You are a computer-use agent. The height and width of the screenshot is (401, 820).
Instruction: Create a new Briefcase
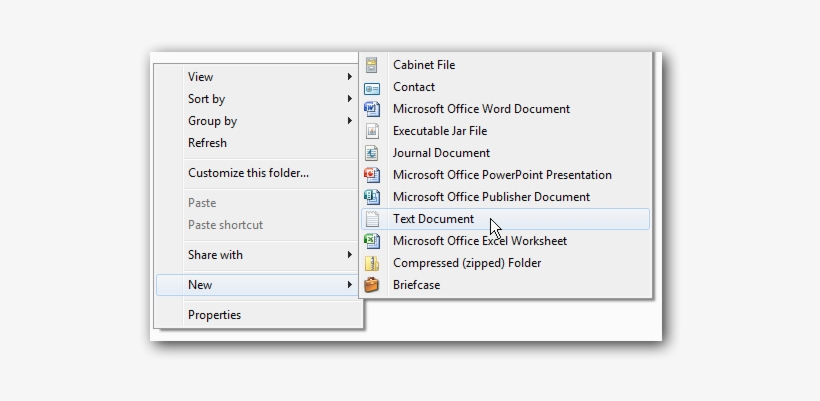point(505,285)
